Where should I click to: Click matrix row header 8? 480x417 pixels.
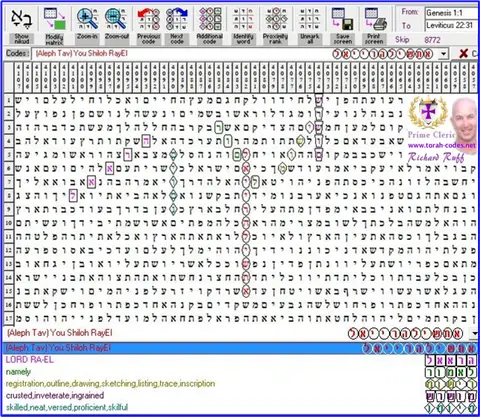[9, 196]
